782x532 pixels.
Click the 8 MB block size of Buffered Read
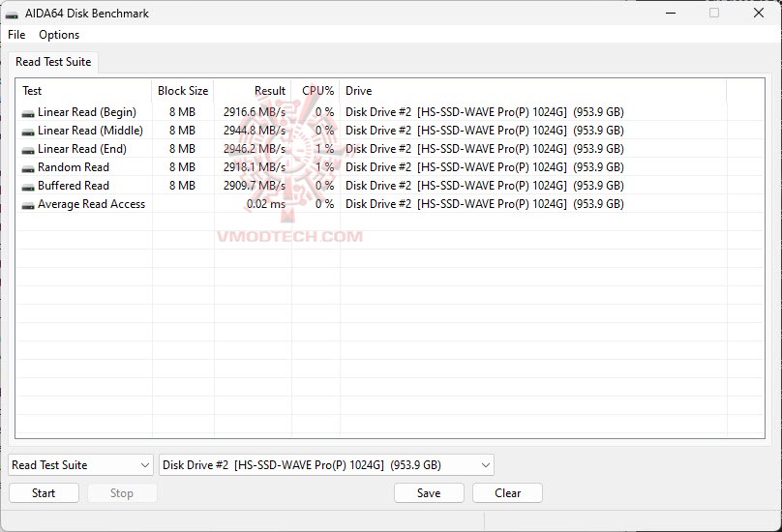182,186
